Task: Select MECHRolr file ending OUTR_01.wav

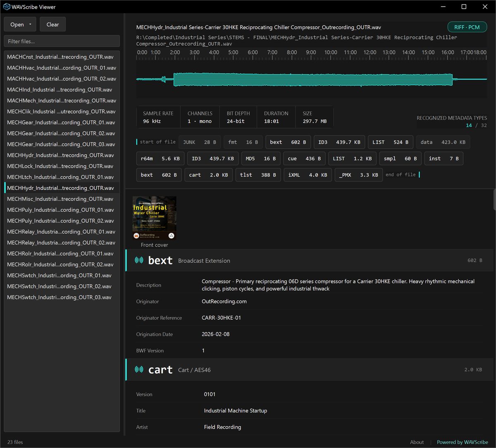Action: [x=62, y=254]
